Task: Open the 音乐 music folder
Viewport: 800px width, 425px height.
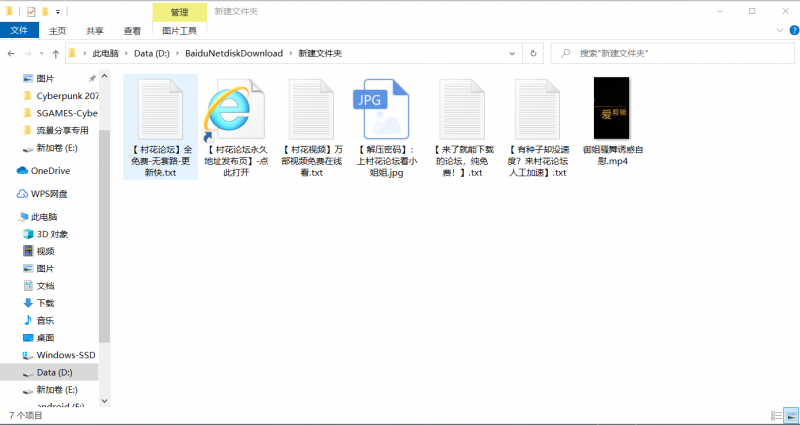Action: [x=46, y=320]
